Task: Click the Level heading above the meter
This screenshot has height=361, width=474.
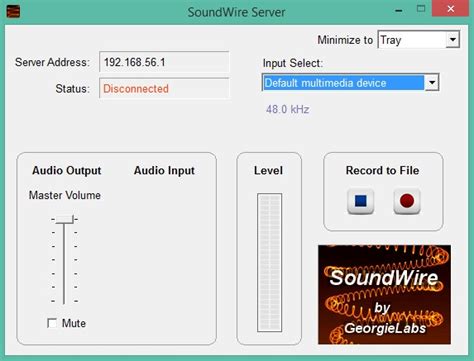Action: [x=268, y=171]
